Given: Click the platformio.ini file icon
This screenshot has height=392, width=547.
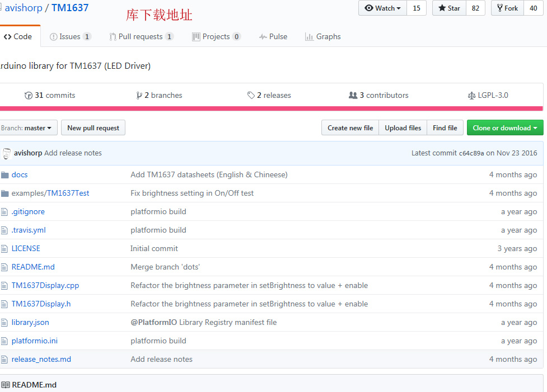Looking at the screenshot, I should point(4,341).
